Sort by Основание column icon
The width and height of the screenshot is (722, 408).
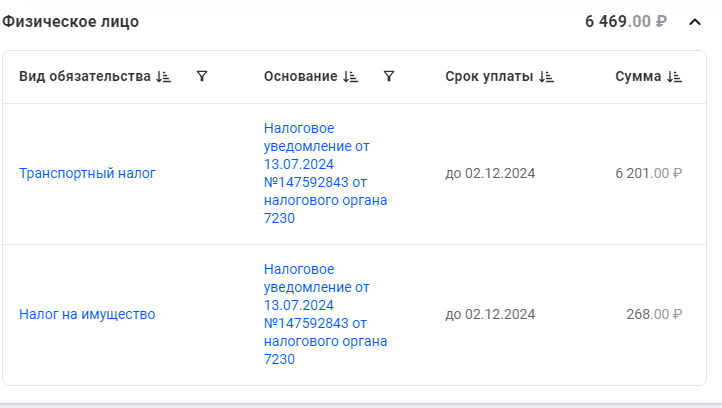tap(350, 76)
